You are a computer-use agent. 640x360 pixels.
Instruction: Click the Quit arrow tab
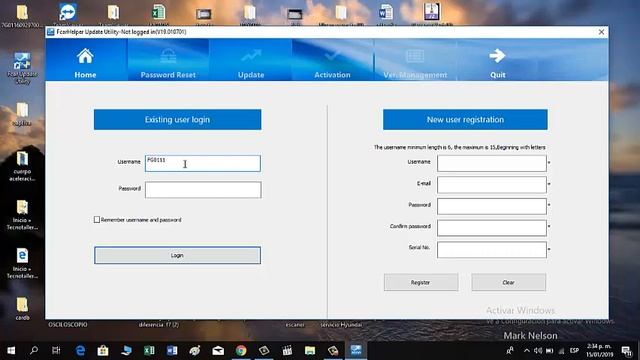(x=498, y=60)
